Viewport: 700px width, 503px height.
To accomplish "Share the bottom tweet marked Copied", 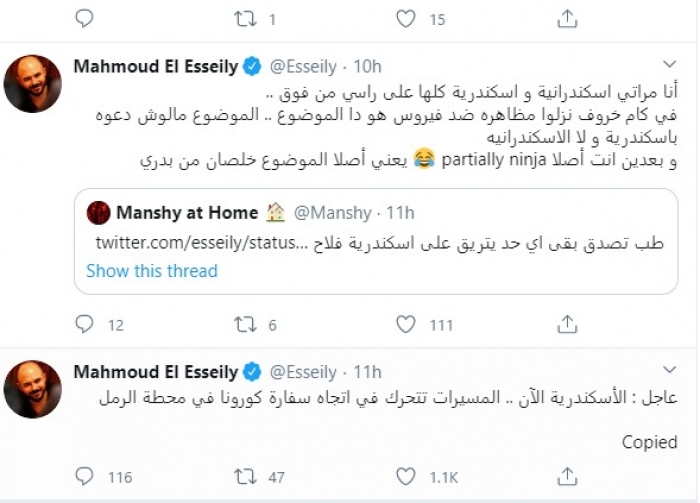I will [566, 476].
